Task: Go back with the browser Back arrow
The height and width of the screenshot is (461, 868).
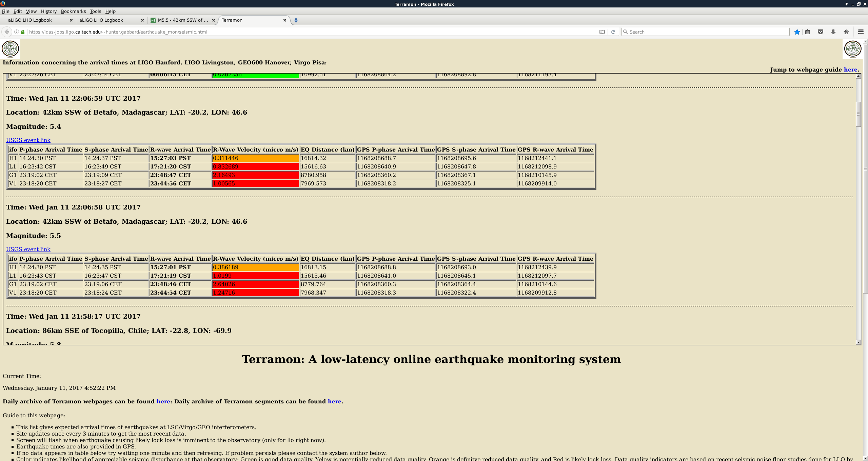Action: coord(6,32)
